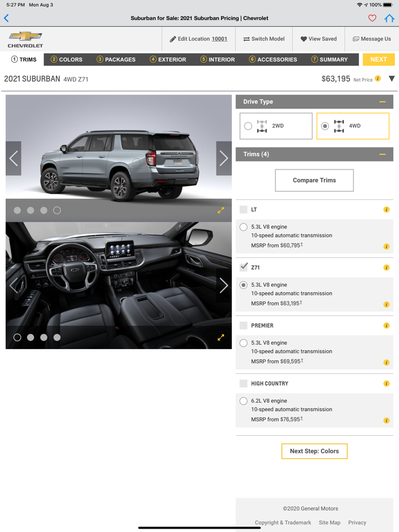Tap the browser back arrow

point(6,18)
